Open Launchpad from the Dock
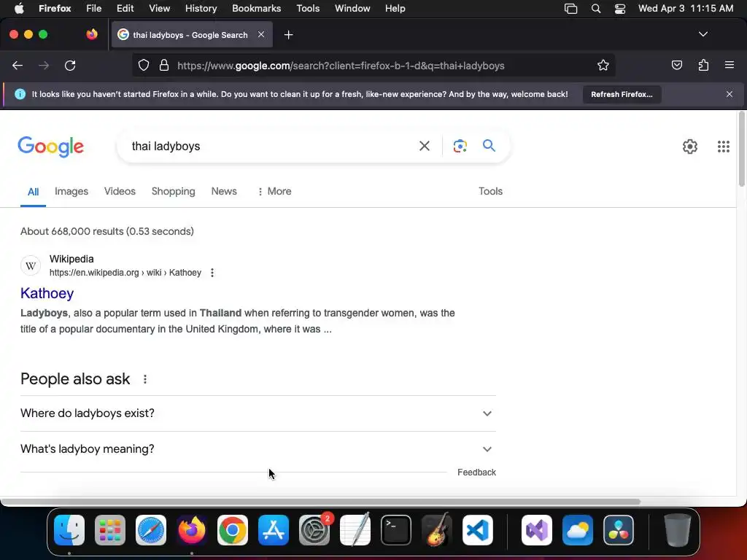747x560 pixels. coord(110,530)
